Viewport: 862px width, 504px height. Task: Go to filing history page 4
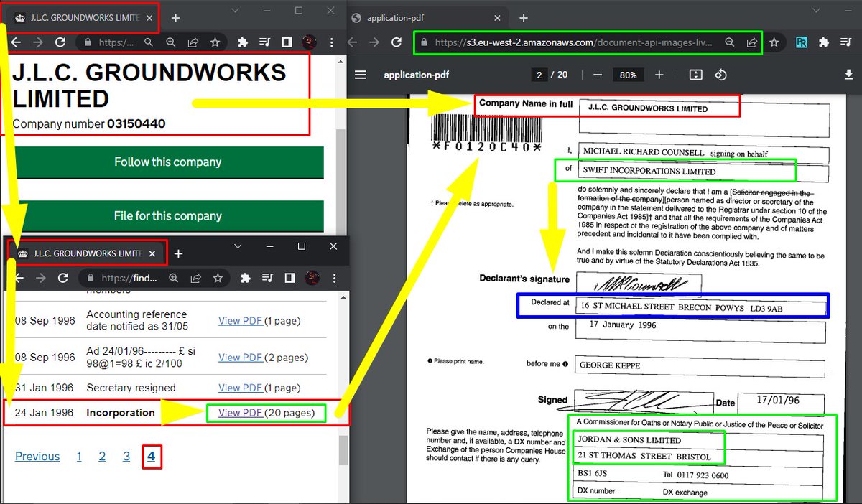pos(152,457)
